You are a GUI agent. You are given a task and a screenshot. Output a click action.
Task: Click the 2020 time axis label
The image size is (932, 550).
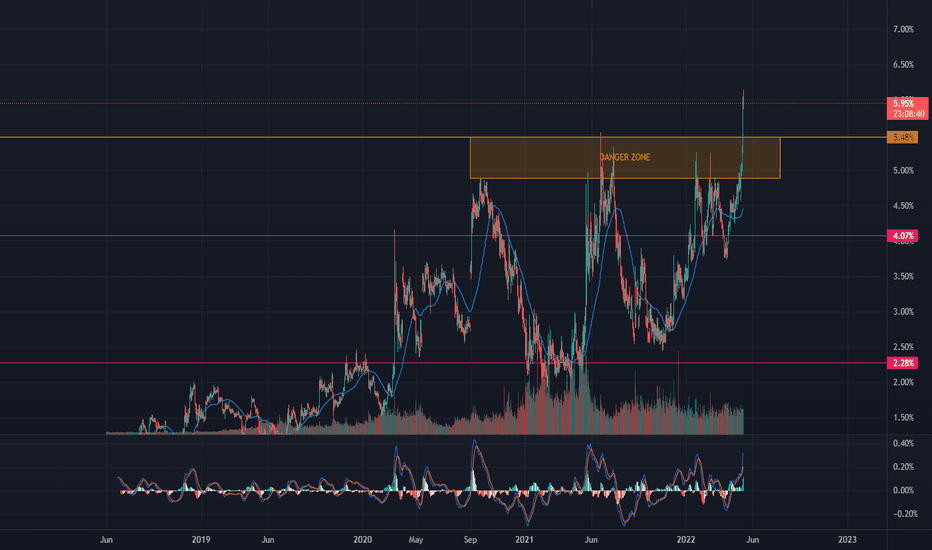click(x=362, y=539)
